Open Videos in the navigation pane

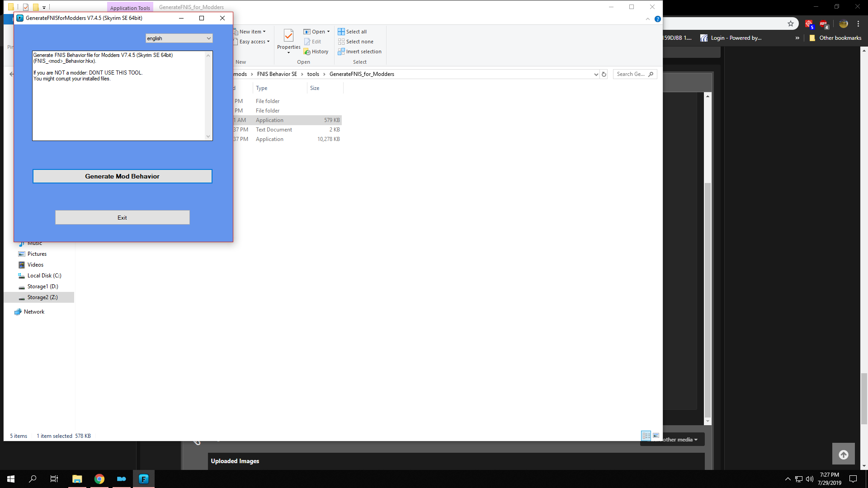point(35,265)
